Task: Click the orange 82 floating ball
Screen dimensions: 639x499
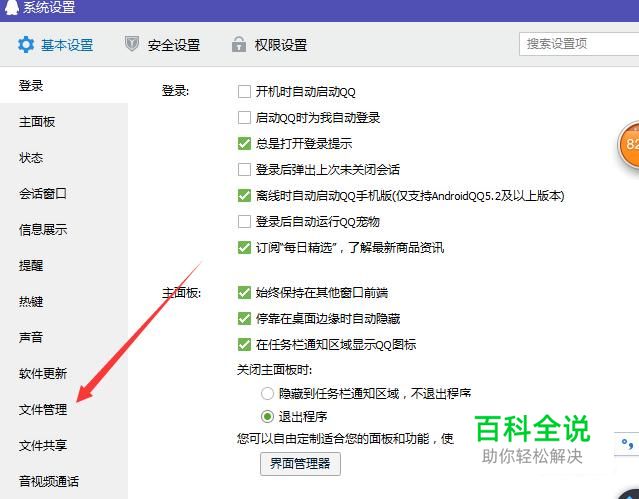Action: (x=629, y=144)
